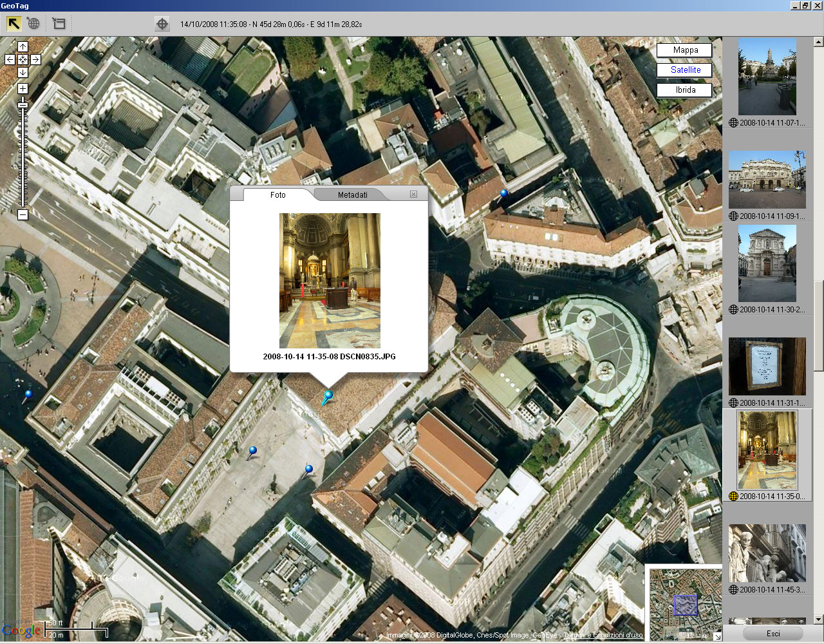Open the Metadati tab in popup

(x=352, y=194)
